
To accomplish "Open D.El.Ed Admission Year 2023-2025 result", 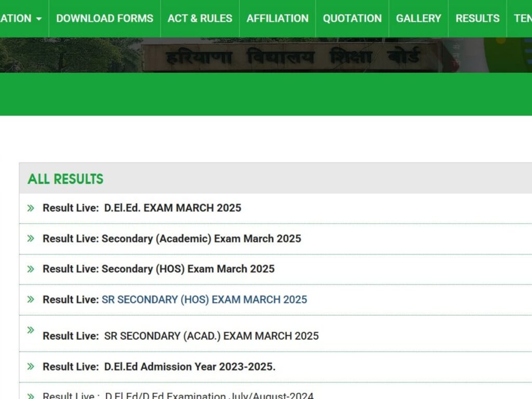I will [x=190, y=366].
